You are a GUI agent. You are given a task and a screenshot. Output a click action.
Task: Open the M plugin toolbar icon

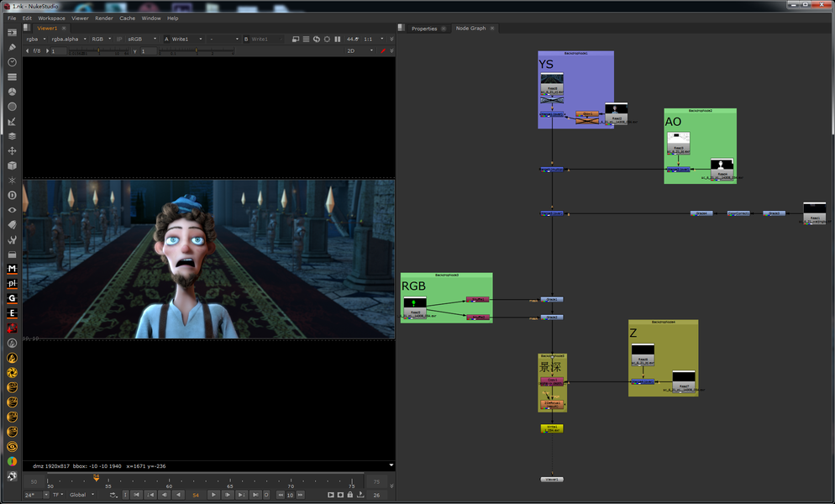coord(12,269)
